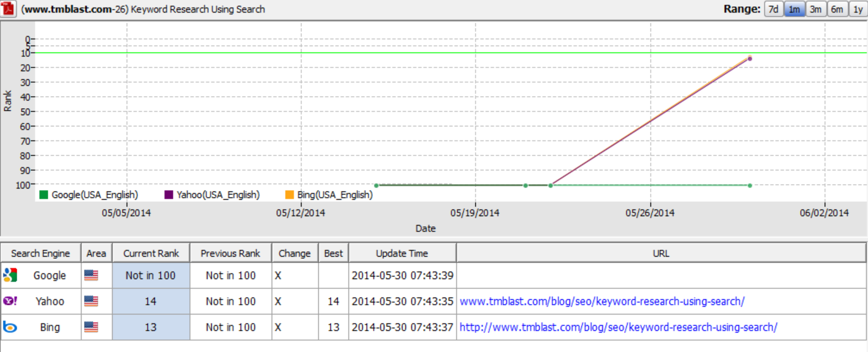Open the Yahoo ranking URL link
Screen dimensions: 868x352
602,301
